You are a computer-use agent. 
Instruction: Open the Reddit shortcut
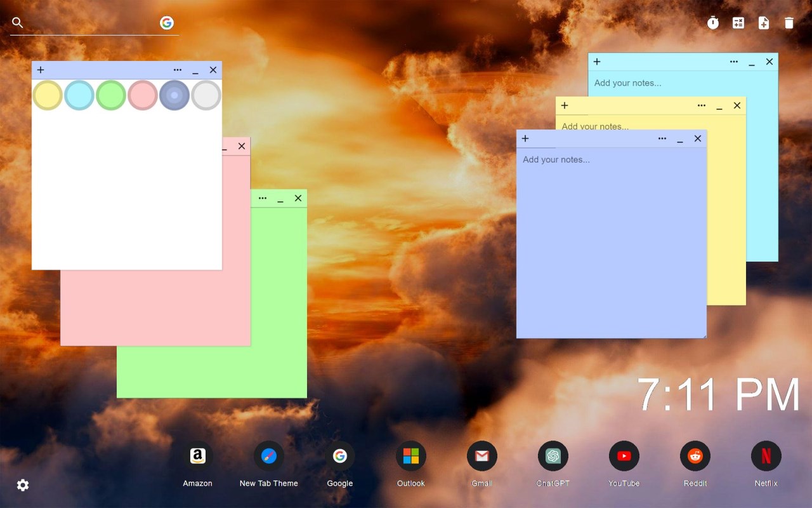695,456
